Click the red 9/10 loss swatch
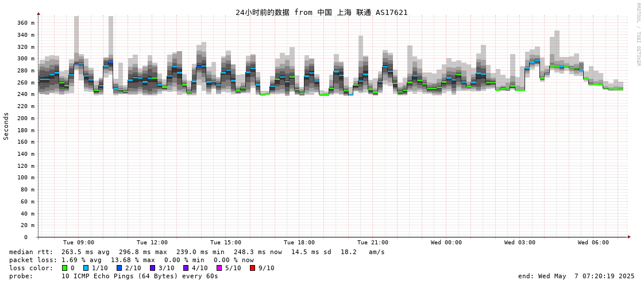 click(252, 268)
